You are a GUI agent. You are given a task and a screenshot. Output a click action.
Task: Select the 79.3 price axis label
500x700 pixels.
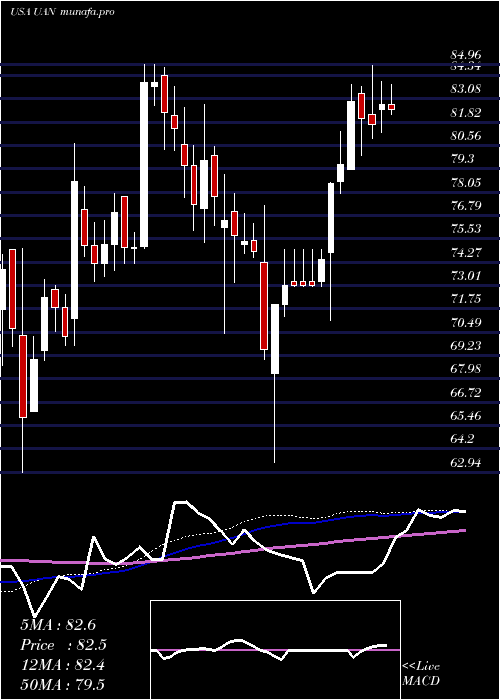462,158
